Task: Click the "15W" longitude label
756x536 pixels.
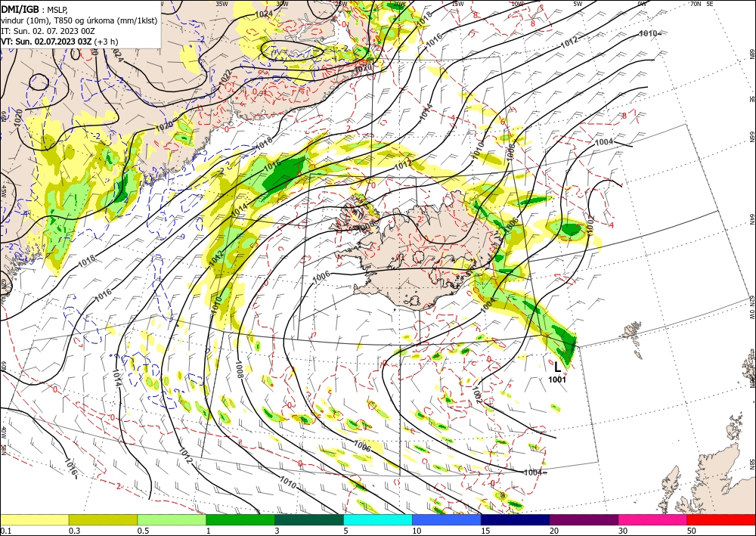Action: point(458,4)
